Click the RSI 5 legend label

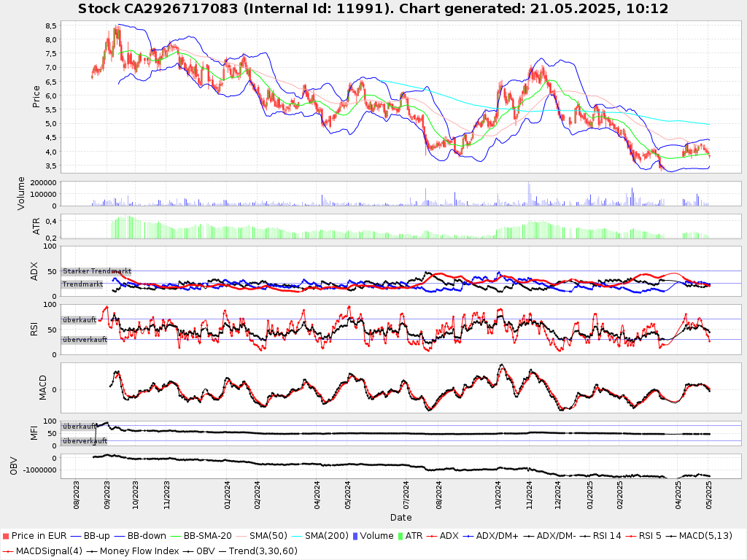(650, 536)
